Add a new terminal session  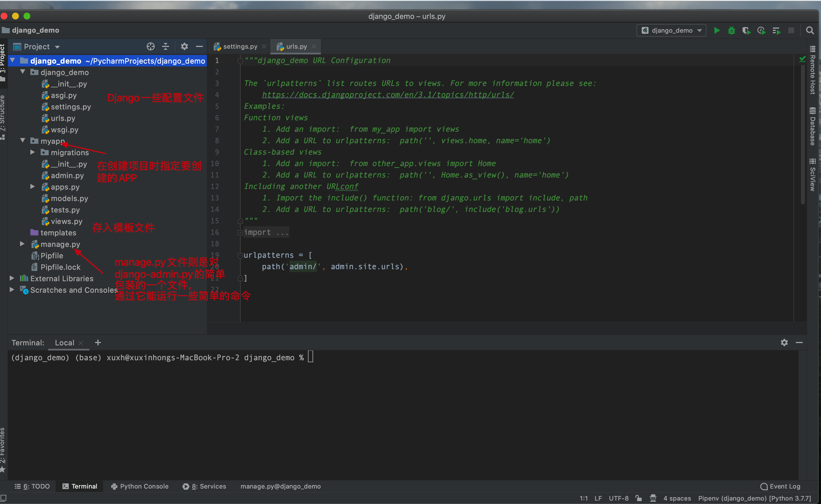pos(98,342)
